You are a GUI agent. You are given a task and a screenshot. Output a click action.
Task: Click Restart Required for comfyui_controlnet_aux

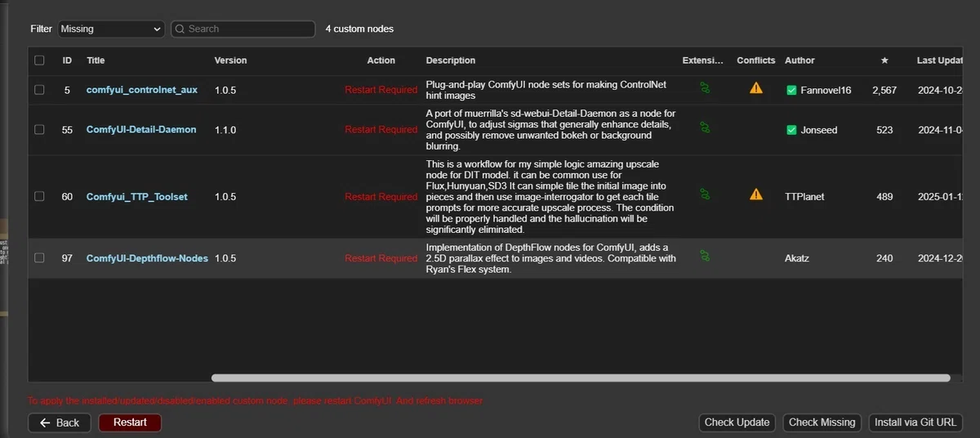381,90
